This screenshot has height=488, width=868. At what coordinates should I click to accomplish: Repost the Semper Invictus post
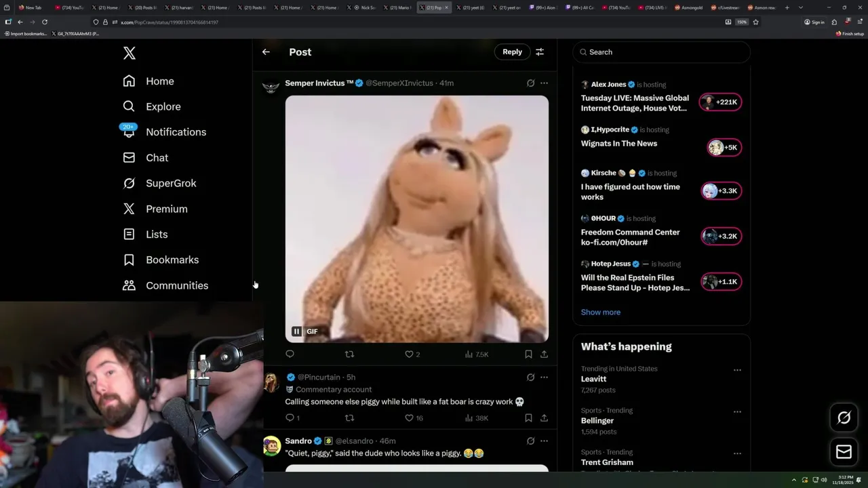tap(349, 354)
